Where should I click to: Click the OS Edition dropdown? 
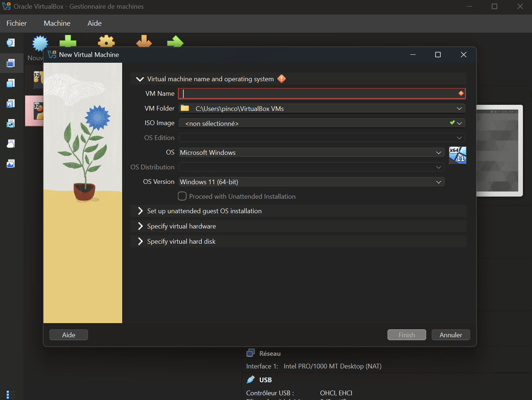pyautogui.click(x=322, y=138)
